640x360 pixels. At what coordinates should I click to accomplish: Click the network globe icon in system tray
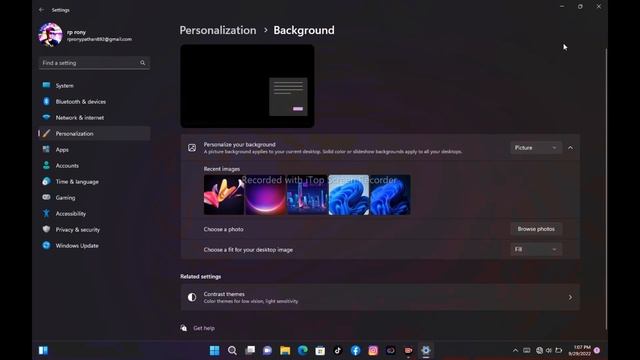540,350
